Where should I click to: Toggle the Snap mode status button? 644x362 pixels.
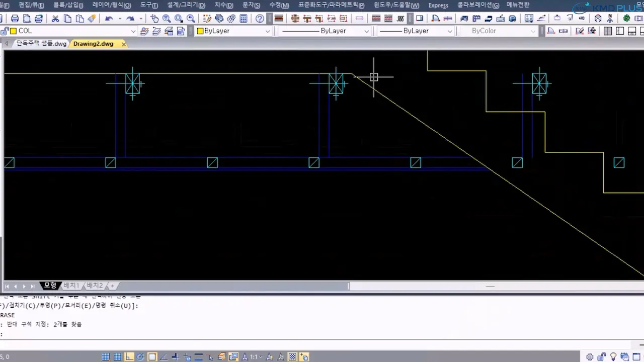[x=106, y=357]
